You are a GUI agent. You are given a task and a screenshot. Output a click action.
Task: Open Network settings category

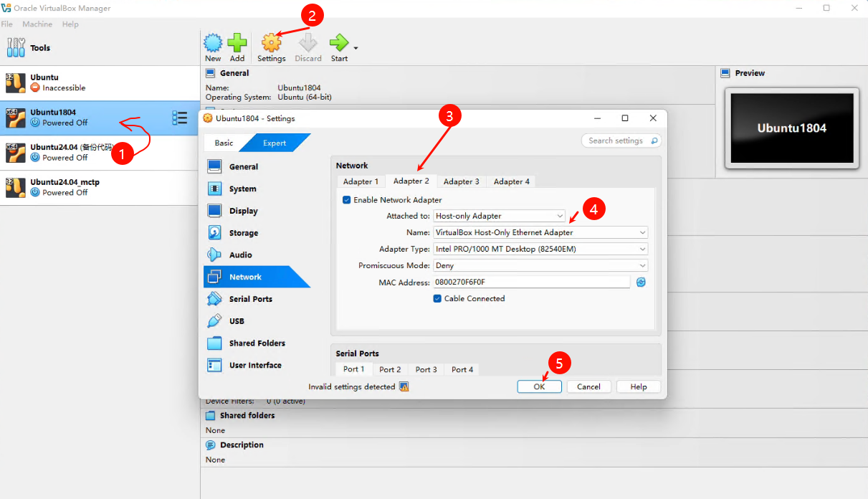(256, 277)
